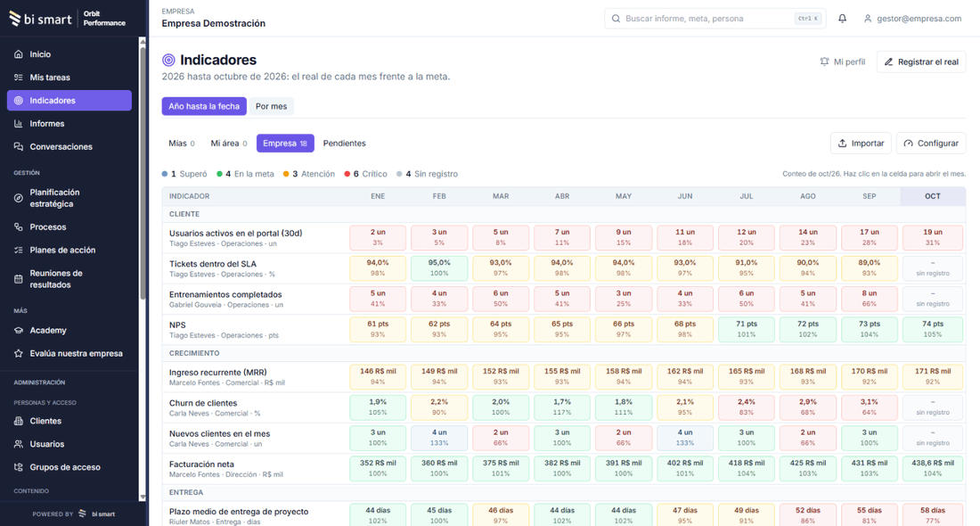
Task: Click the Registrar el real button
Action: click(921, 62)
